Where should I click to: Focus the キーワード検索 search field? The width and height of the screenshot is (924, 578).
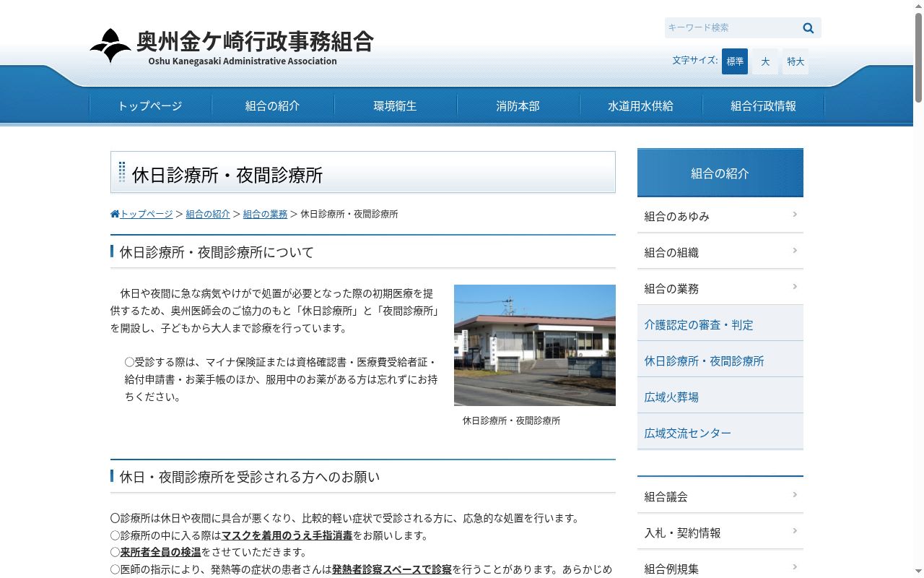732,28
